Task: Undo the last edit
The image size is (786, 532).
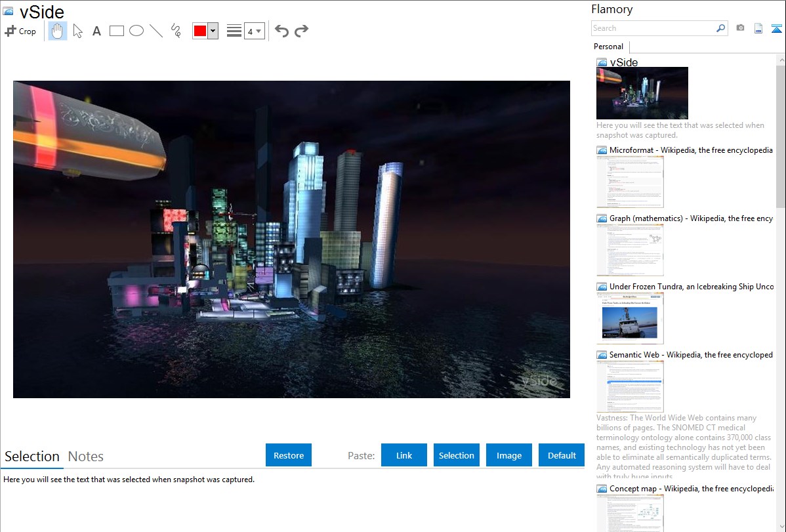Action: [281, 31]
